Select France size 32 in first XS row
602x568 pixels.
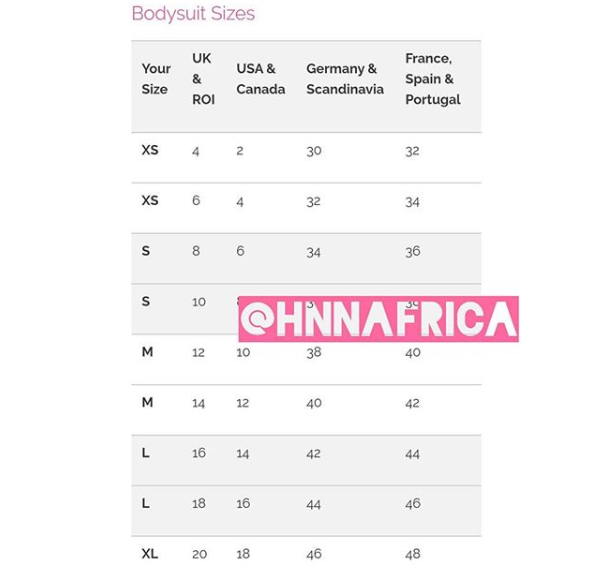click(413, 150)
